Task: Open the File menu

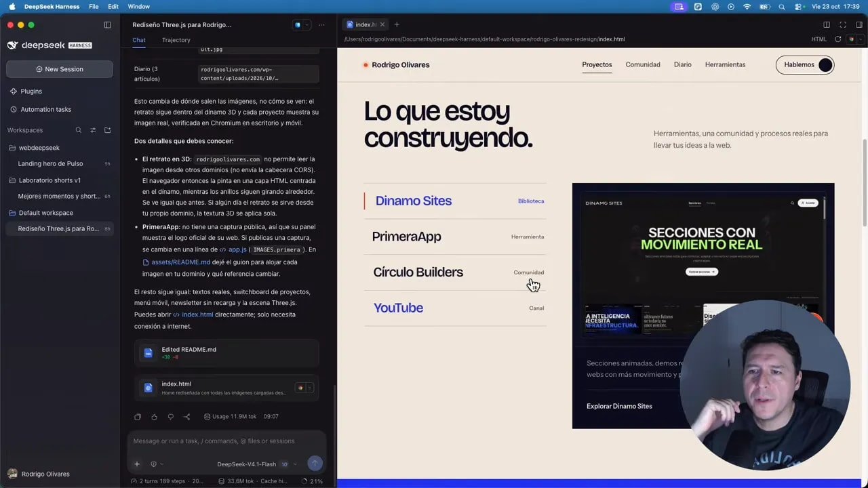Action: coord(94,7)
